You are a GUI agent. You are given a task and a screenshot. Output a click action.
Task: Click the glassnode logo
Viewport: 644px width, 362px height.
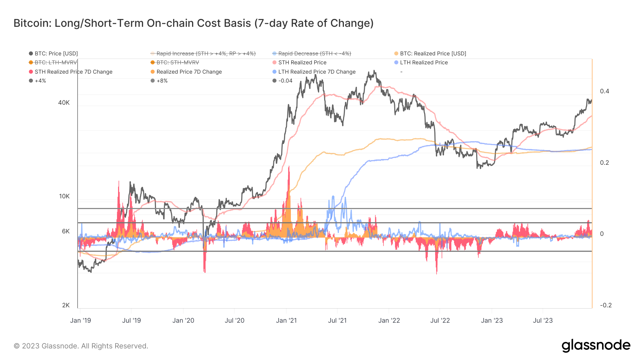(596, 346)
